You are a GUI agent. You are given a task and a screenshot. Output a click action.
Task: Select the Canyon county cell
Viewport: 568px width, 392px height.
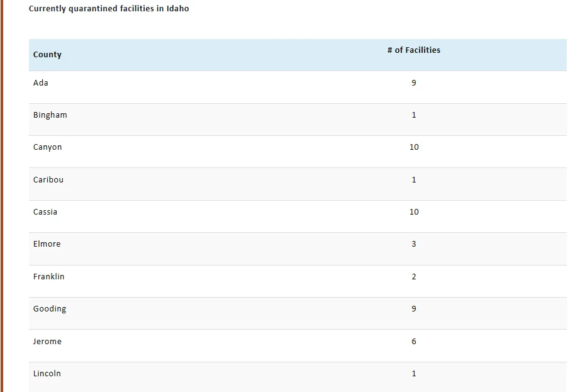pyautogui.click(x=47, y=147)
